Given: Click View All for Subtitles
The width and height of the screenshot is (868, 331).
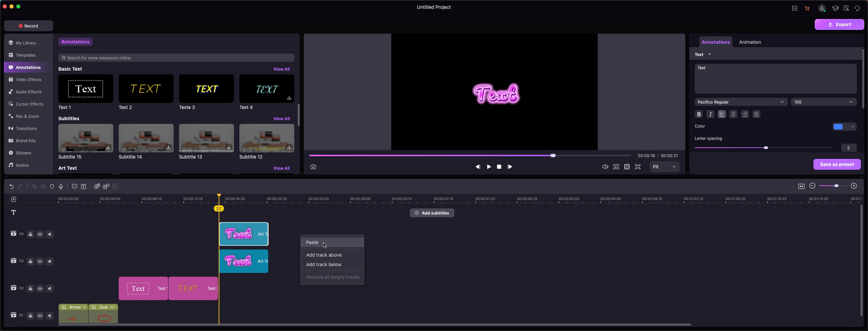Looking at the screenshot, I should (x=281, y=118).
